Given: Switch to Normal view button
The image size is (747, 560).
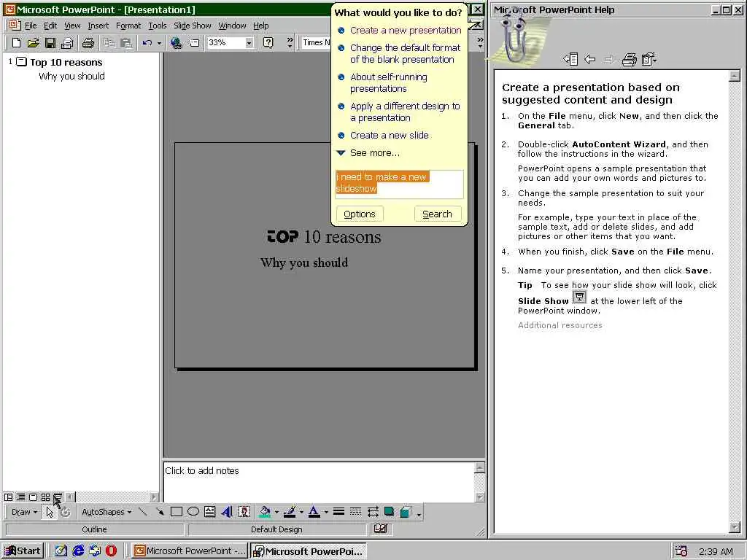Looking at the screenshot, I should 9,497.
